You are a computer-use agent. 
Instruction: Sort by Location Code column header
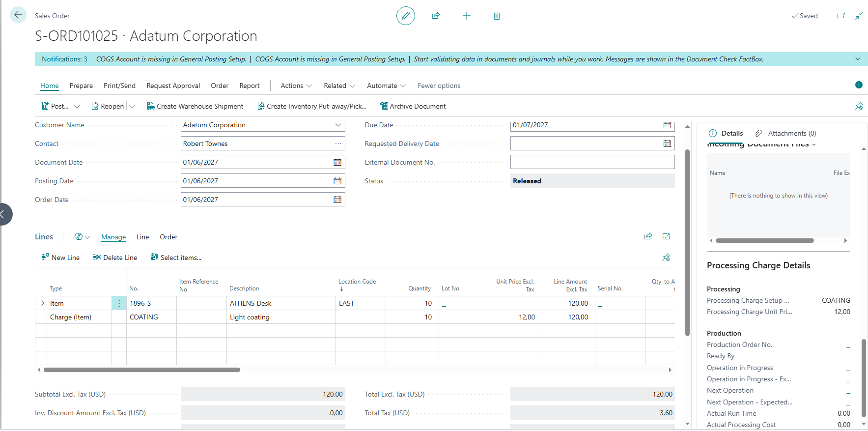coord(357,285)
